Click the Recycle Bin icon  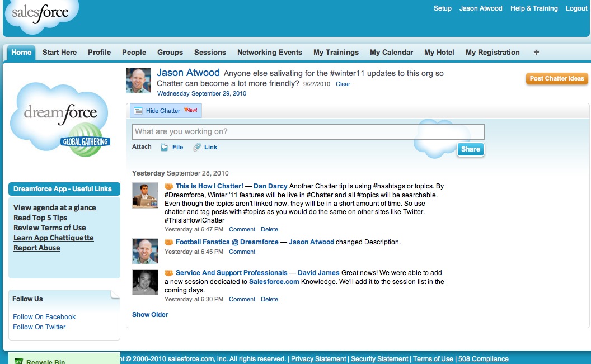pyautogui.click(x=19, y=361)
